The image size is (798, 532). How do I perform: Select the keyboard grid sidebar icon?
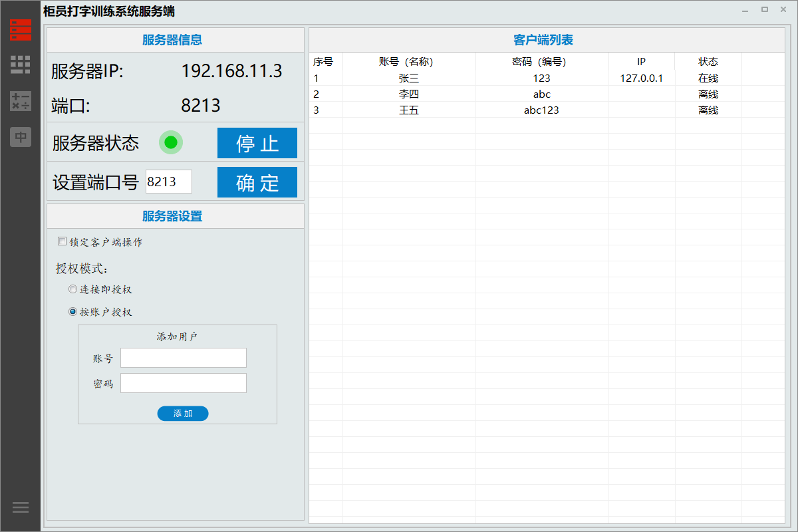(x=21, y=65)
